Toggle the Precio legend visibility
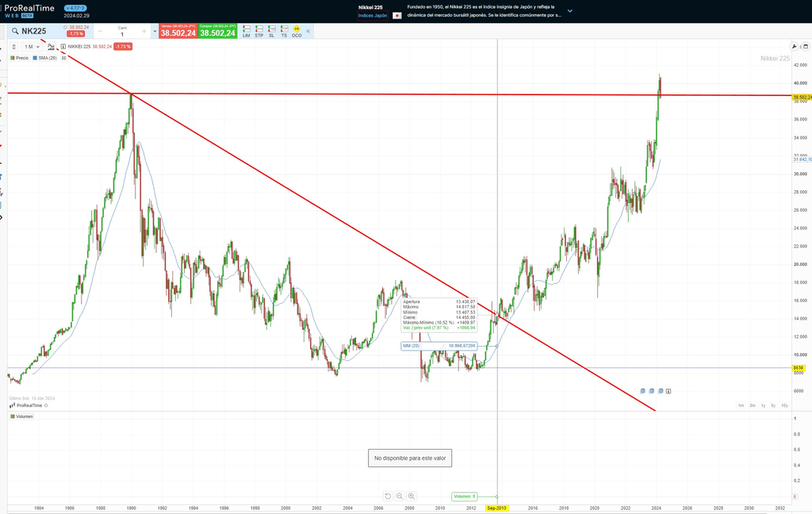 click(21, 58)
